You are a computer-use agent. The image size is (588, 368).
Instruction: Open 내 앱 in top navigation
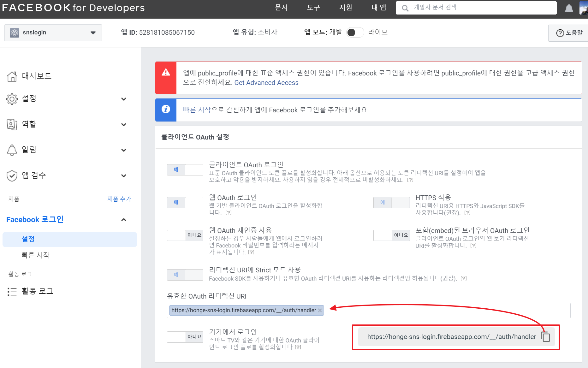pos(379,8)
